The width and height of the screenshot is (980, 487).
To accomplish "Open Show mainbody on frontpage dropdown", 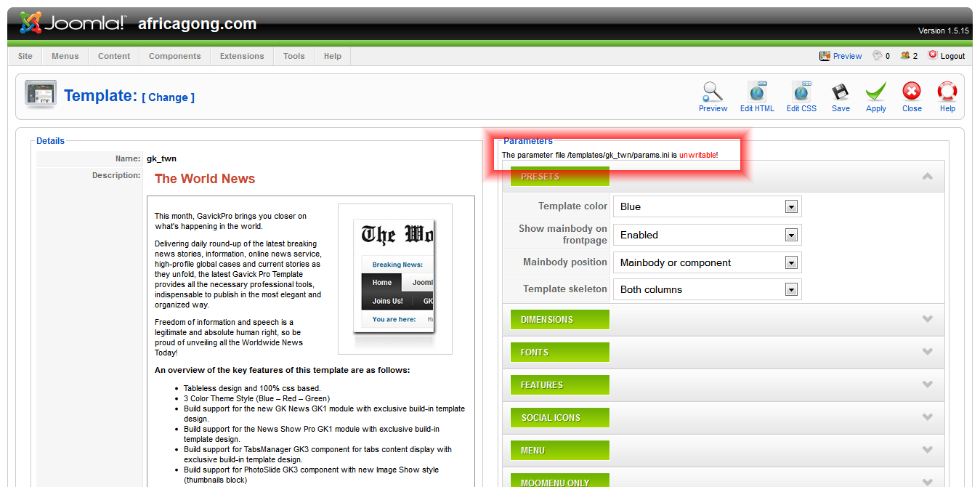I will [707, 235].
